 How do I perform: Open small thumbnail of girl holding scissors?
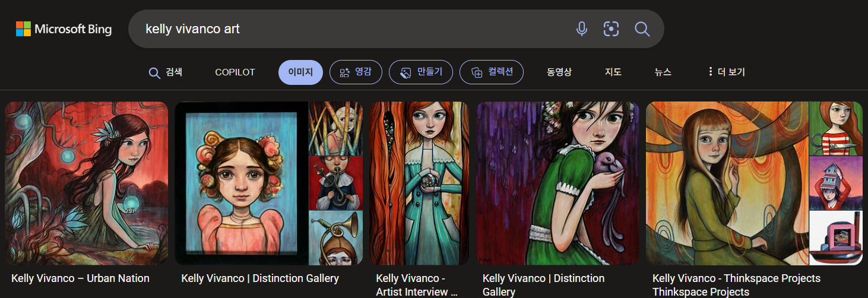click(836, 128)
